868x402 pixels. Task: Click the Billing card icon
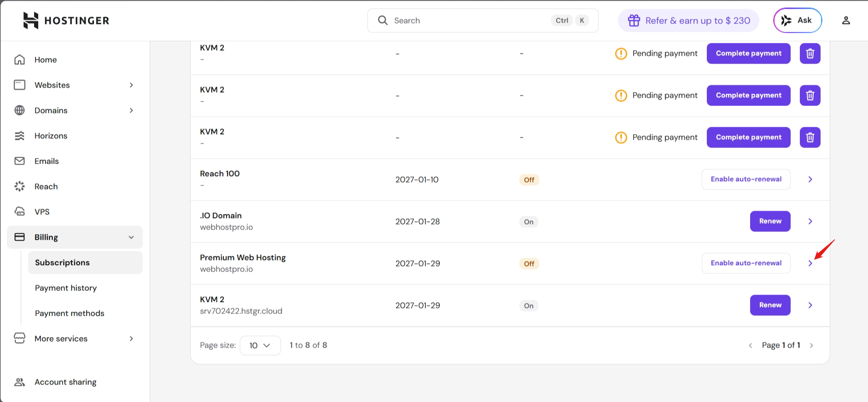(x=19, y=237)
